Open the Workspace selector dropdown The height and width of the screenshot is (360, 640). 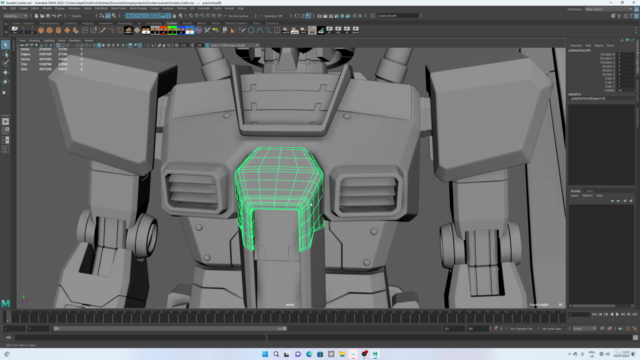(x=608, y=9)
